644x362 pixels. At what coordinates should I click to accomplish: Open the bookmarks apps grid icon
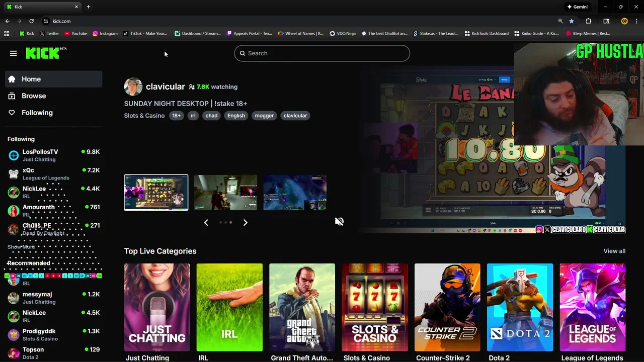point(7,34)
